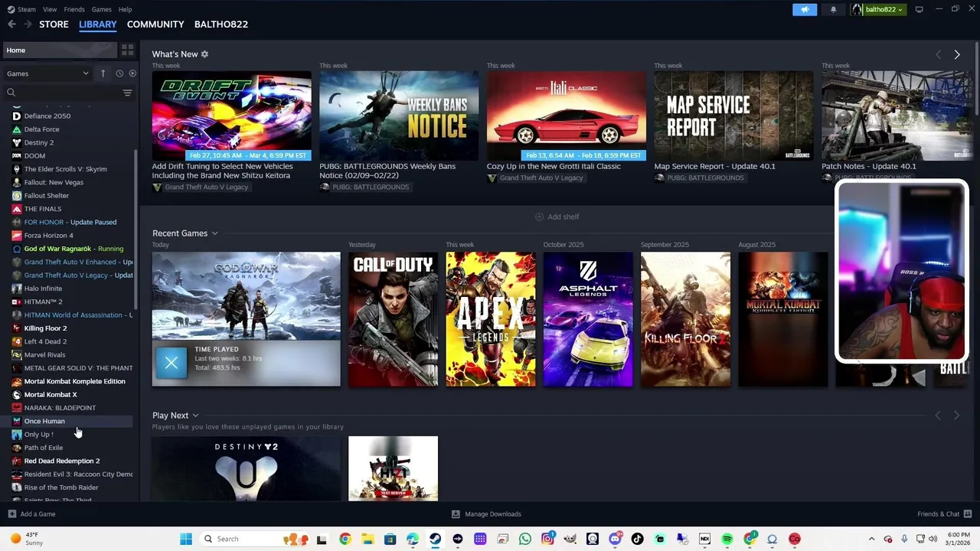Open Grotti Itali Classic news title
980x551 pixels.
coord(554,166)
